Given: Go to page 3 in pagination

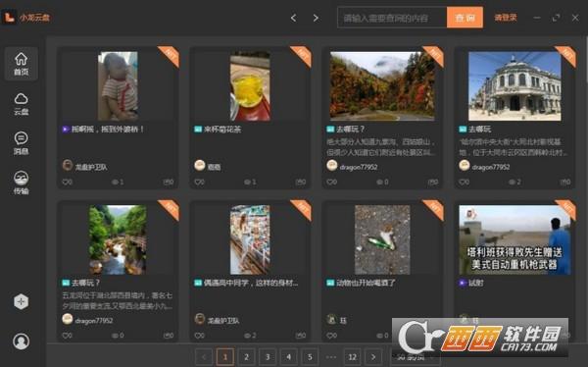Looking at the screenshot, I should (x=268, y=357).
